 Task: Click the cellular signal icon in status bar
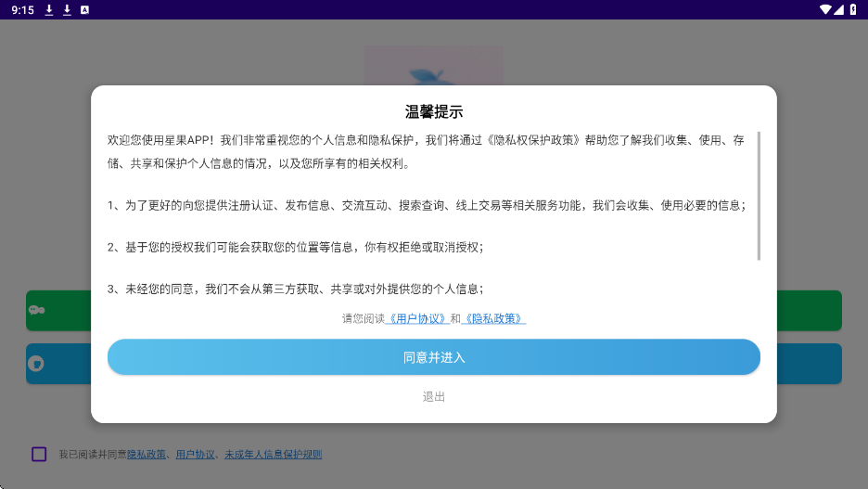tap(838, 9)
